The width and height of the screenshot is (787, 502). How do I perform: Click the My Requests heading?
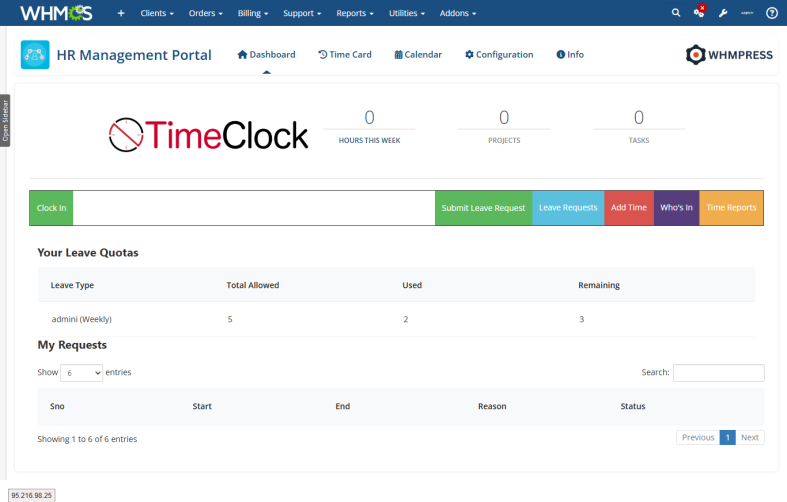pyautogui.click(x=72, y=345)
